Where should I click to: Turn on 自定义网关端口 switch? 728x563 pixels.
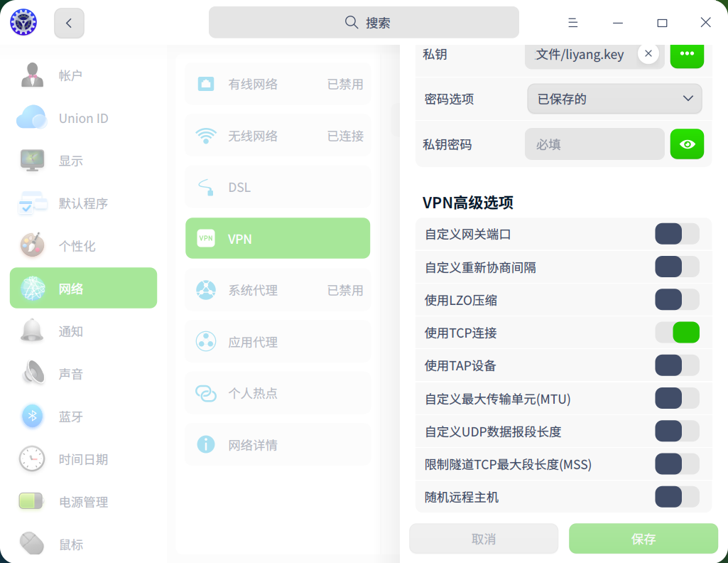tap(677, 234)
